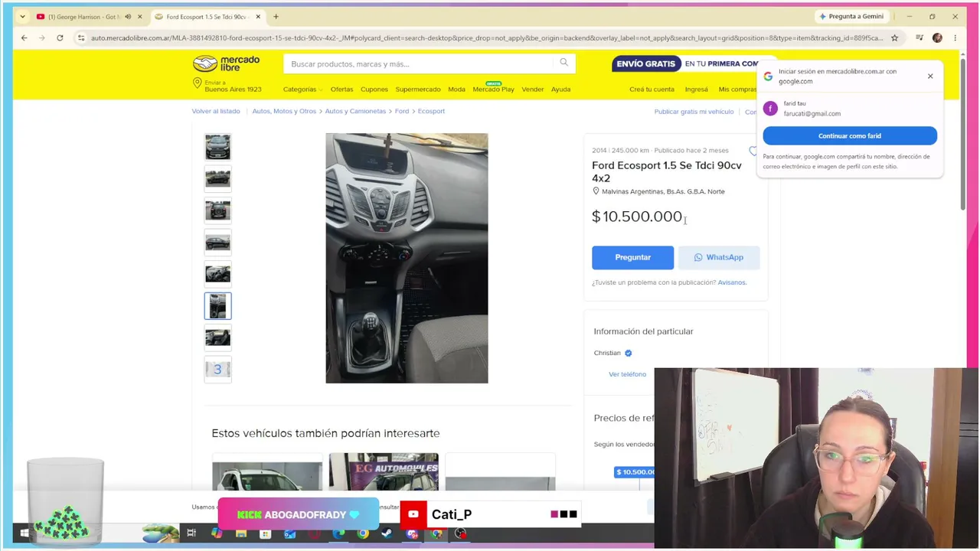Click the Preguntar button

632,257
